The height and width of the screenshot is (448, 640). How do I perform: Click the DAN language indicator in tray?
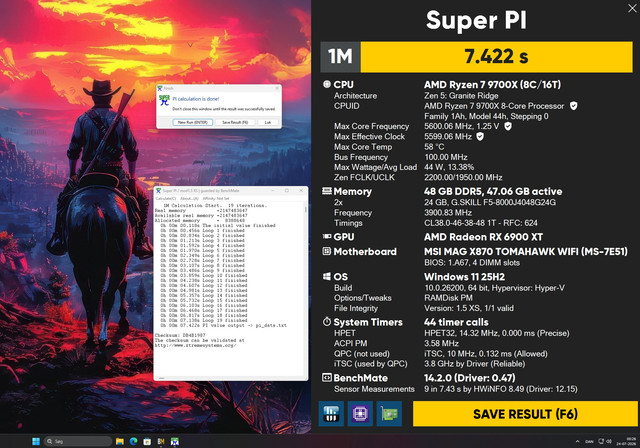(x=589, y=441)
